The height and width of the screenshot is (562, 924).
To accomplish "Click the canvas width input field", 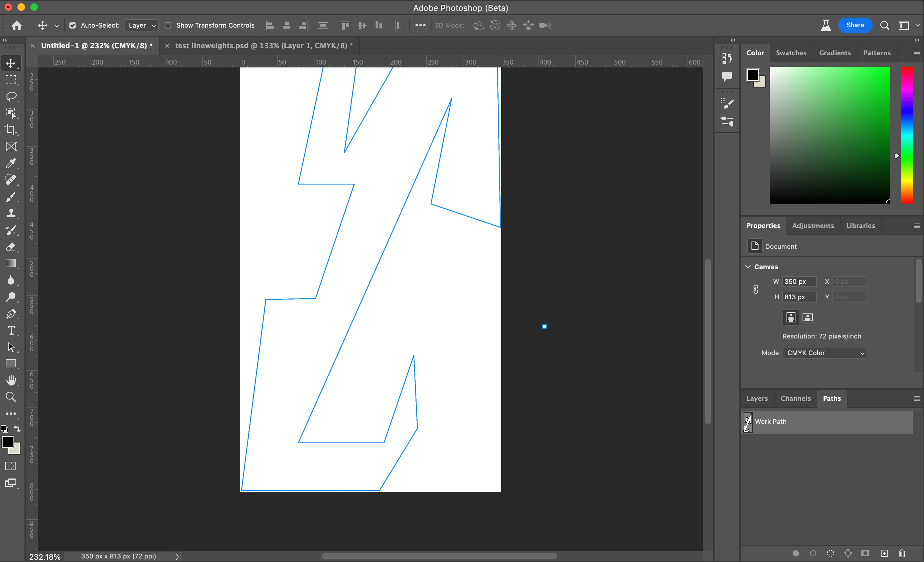I will (x=799, y=282).
